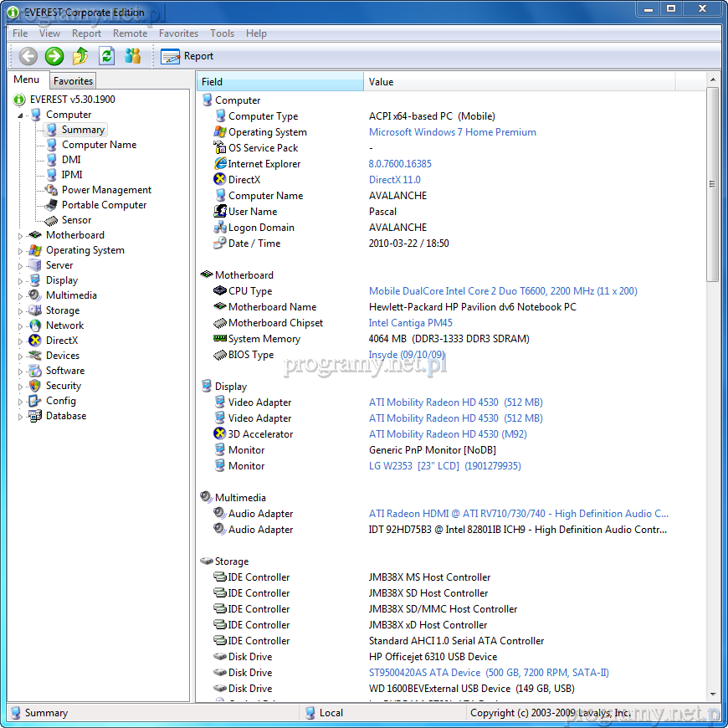The image size is (728, 728).
Task: Expand the Motherboard tree node
Action: coord(21,236)
